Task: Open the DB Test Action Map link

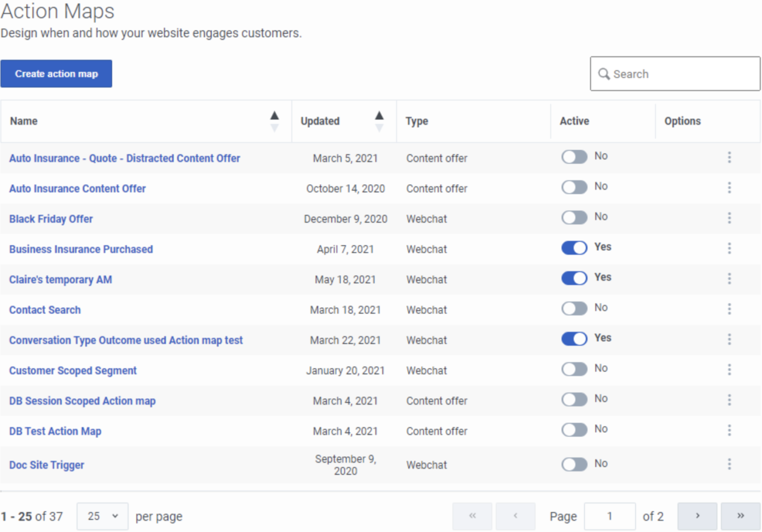Action: click(x=55, y=431)
